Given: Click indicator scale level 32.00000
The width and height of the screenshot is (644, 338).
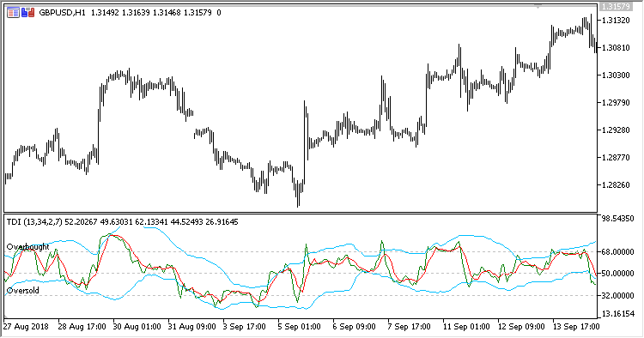Looking at the screenshot, I should [617, 295].
